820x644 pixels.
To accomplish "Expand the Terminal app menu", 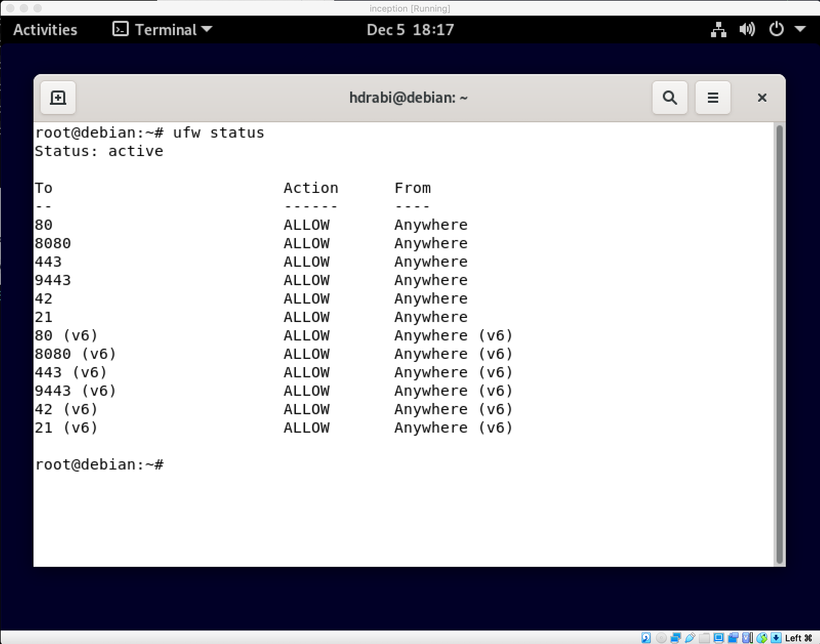I will click(163, 29).
